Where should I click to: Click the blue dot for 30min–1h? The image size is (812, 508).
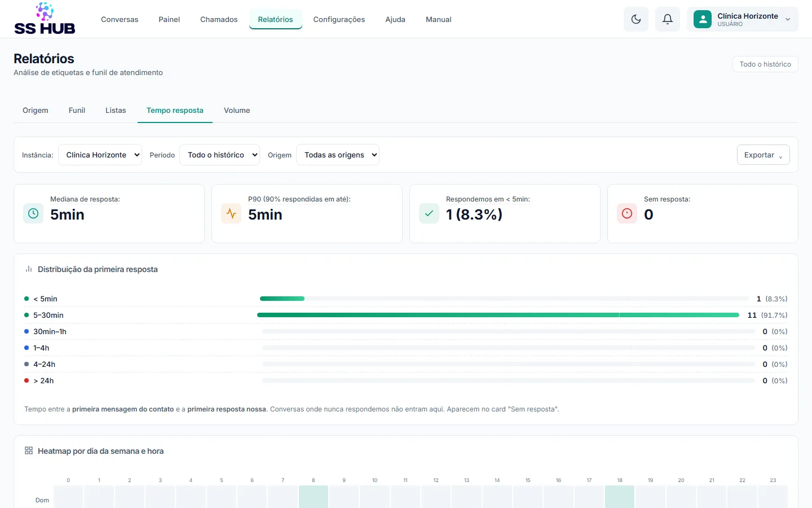click(27, 331)
